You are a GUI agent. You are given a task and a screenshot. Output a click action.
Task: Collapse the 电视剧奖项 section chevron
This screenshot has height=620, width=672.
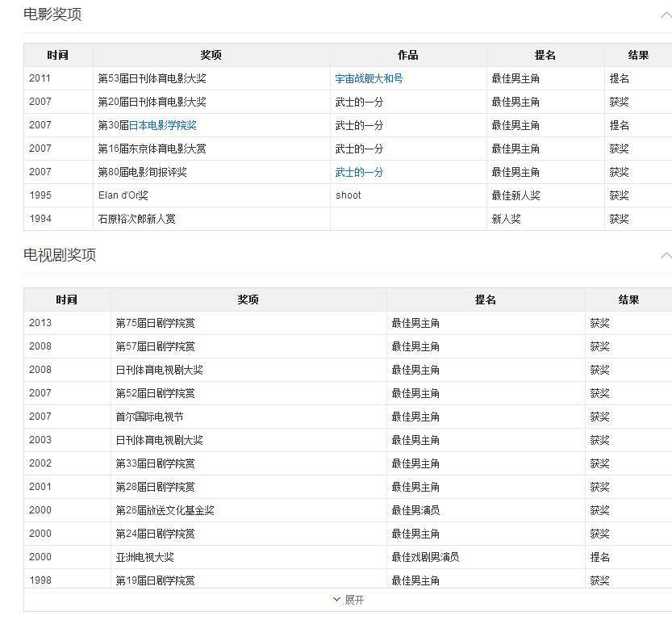pyautogui.click(x=666, y=256)
